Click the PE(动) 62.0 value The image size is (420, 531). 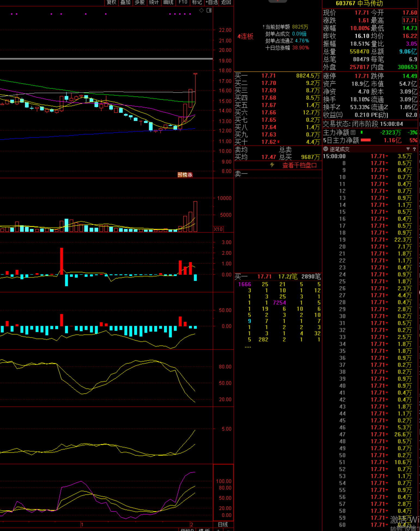click(x=412, y=115)
